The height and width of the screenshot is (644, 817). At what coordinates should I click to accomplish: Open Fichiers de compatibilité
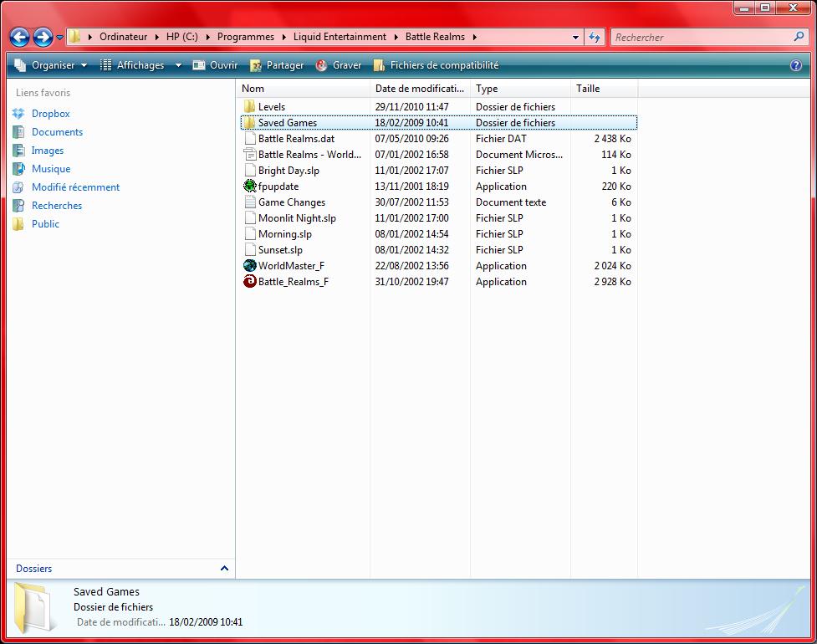coord(437,65)
